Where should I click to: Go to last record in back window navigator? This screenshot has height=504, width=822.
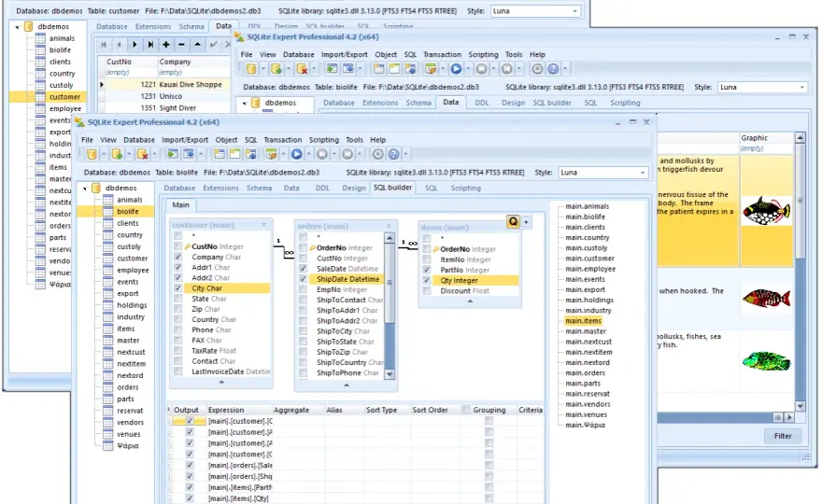pos(150,45)
